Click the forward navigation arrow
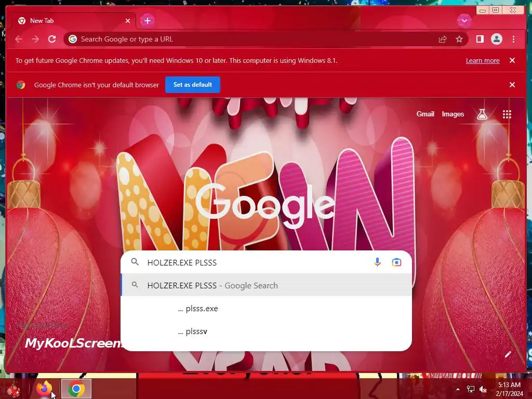The height and width of the screenshot is (399, 532). coord(35,39)
